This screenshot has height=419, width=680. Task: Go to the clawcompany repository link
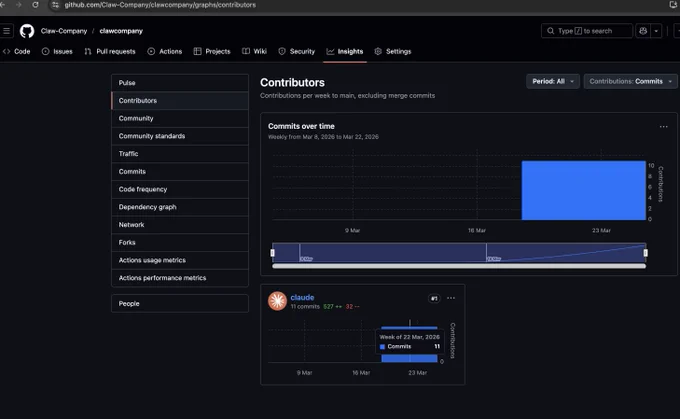coord(121,31)
